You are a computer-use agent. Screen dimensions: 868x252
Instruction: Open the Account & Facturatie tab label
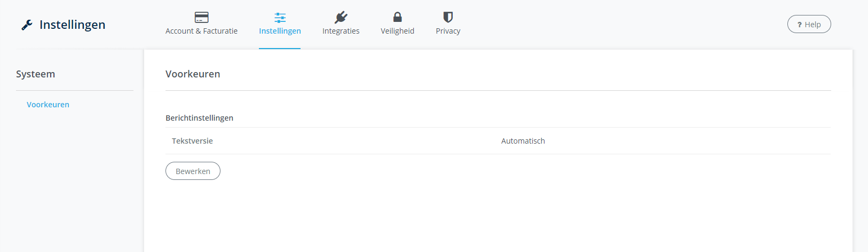[201, 31]
